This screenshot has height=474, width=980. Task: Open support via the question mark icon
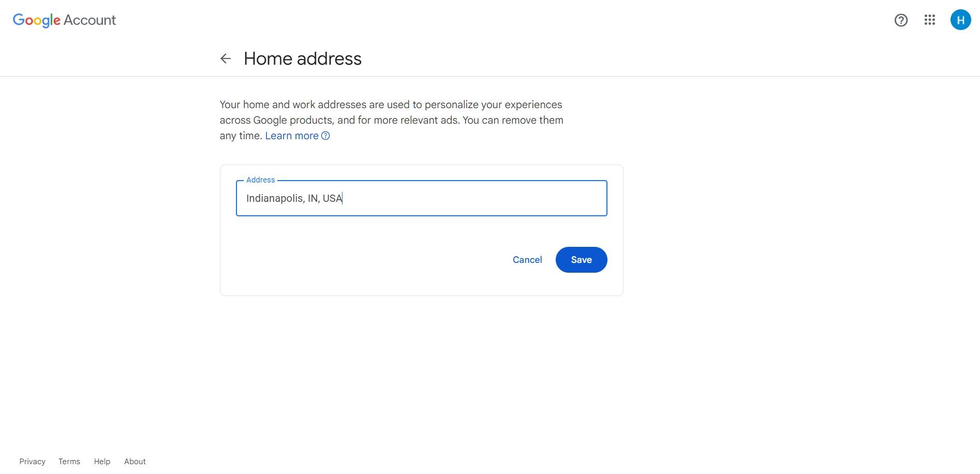901,20
